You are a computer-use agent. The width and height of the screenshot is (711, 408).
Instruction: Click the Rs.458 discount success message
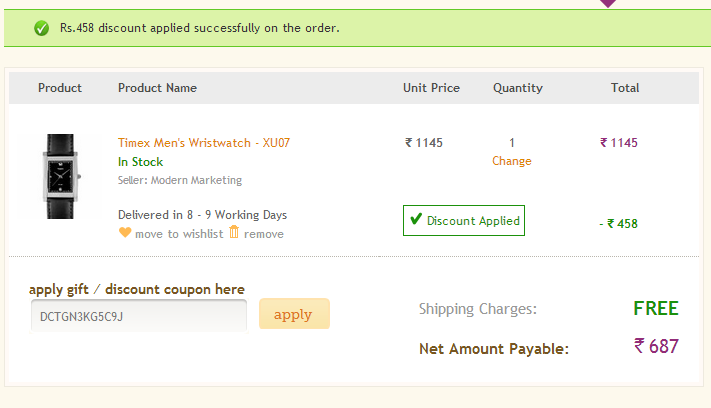click(200, 28)
